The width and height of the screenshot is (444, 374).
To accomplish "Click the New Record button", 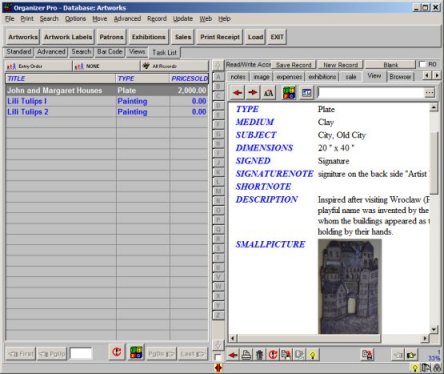I will (340, 65).
